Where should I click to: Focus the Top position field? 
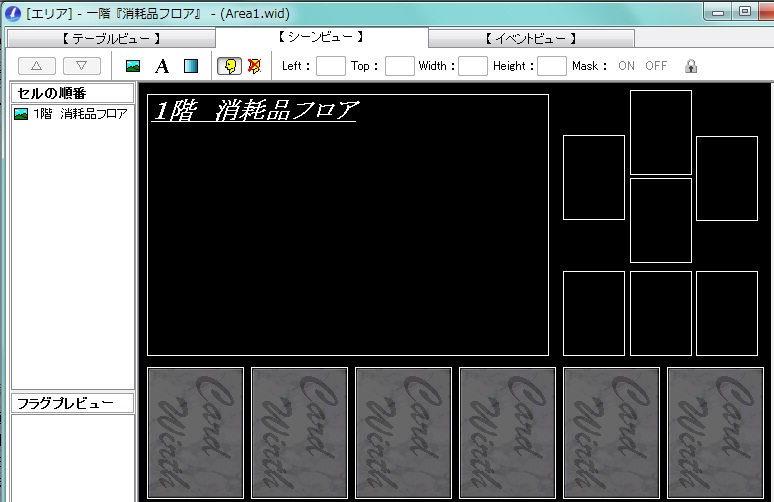click(399, 66)
